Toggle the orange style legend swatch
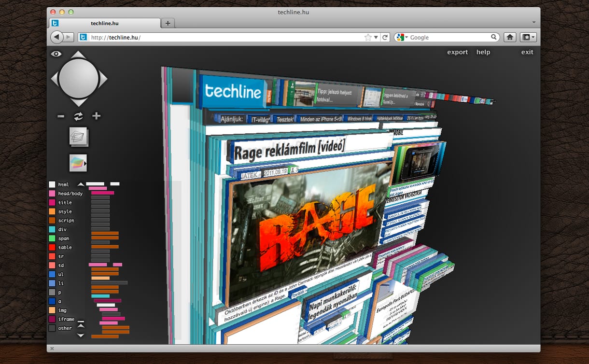 [x=52, y=211]
